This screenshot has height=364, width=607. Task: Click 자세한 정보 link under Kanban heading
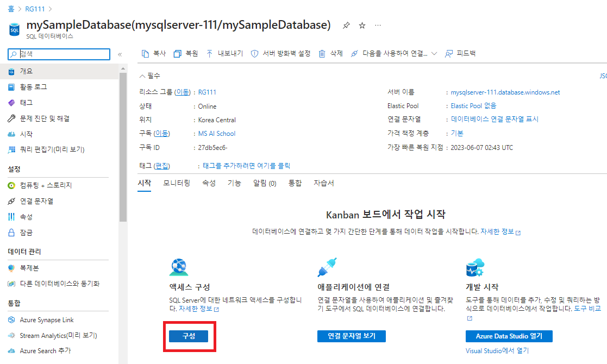tap(500, 231)
